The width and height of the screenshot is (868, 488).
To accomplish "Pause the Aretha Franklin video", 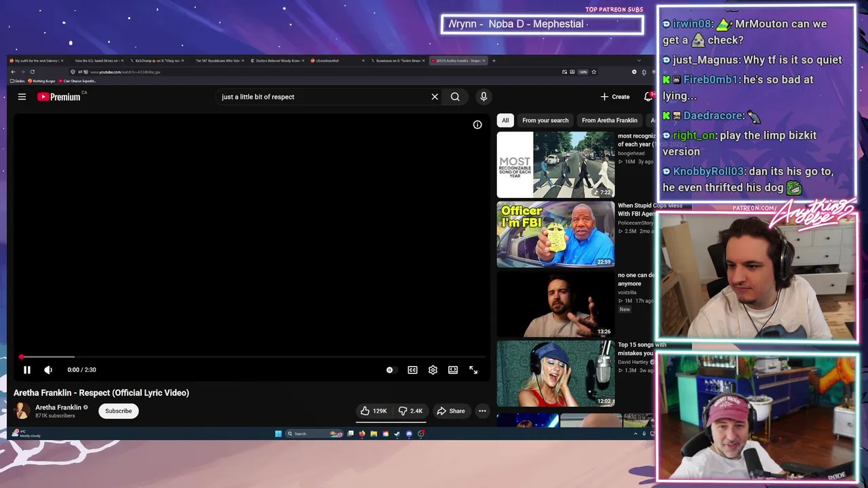I will pyautogui.click(x=27, y=370).
